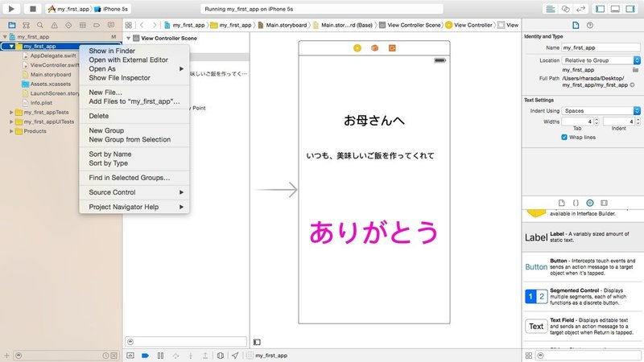Toggle the Debug area visibility
The width and height of the screenshot is (644, 362).
(615, 9)
